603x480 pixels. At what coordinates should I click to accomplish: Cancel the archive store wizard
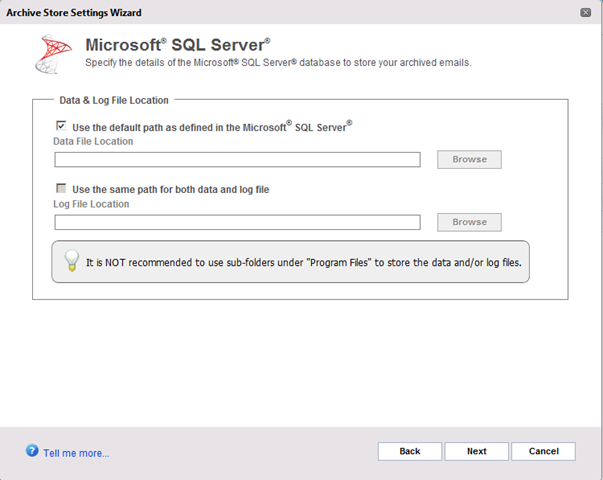(x=543, y=451)
